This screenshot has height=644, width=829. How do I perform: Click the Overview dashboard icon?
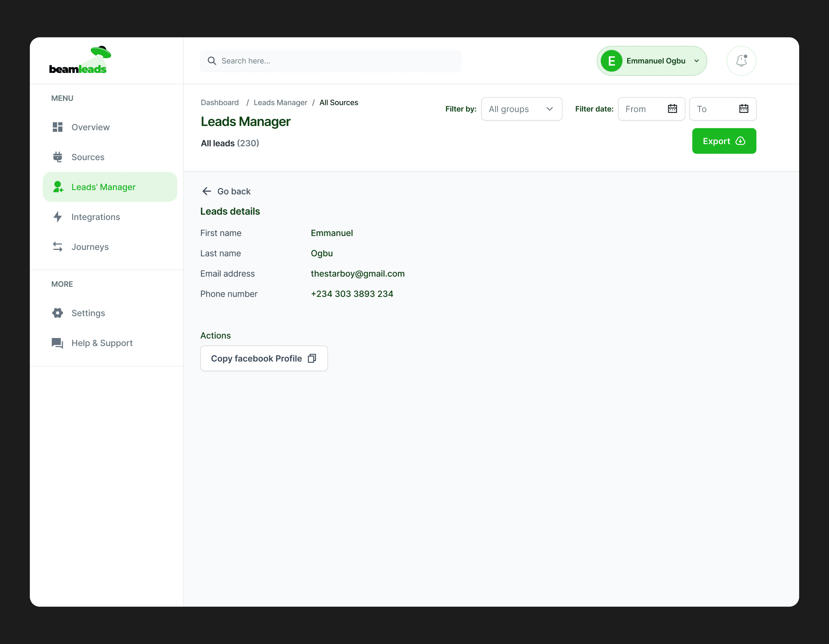pyautogui.click(x=58, y=127)
